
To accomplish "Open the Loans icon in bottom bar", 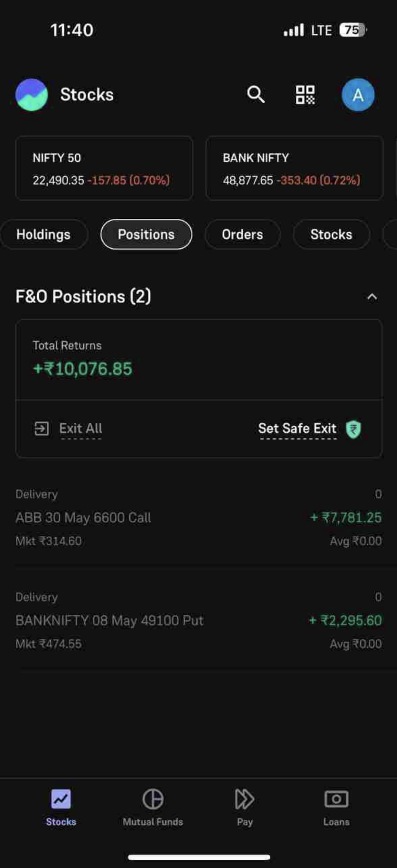I will (336, 799).
